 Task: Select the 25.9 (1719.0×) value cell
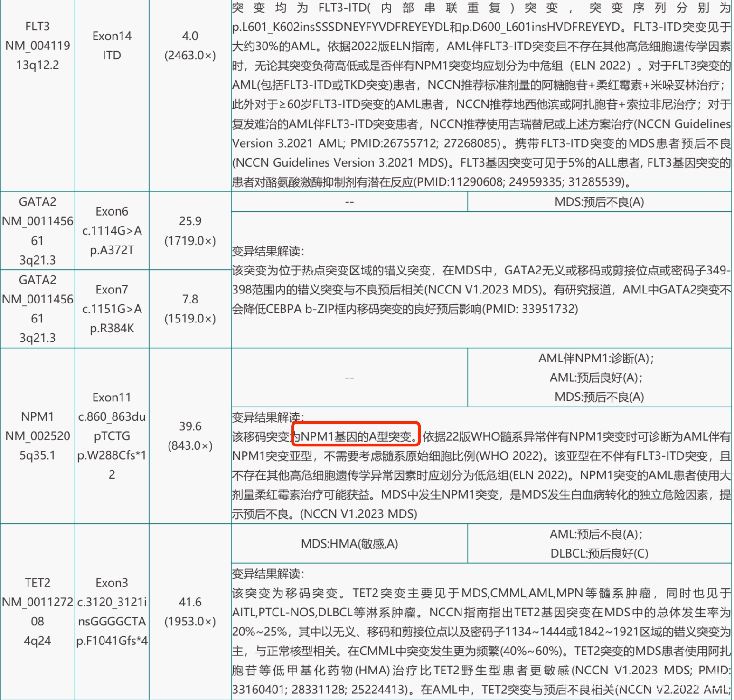click(190, 231)
